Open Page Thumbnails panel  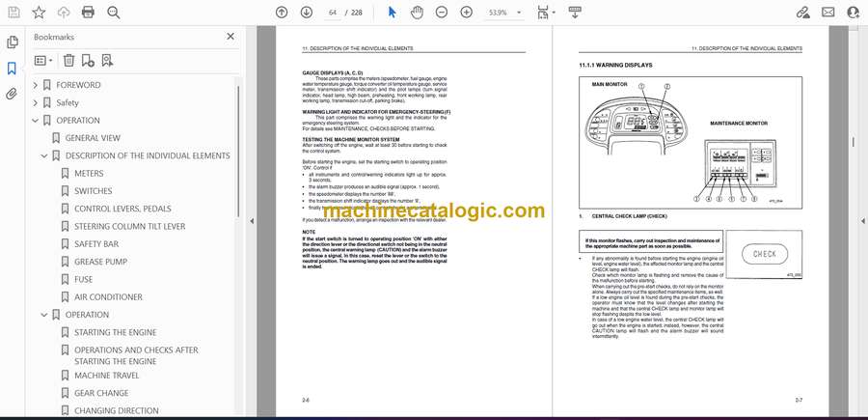coord(13,42)
